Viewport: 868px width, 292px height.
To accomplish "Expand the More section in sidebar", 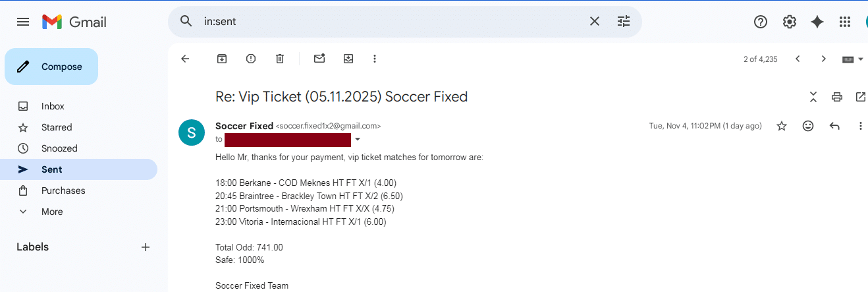I will [52, 212].
